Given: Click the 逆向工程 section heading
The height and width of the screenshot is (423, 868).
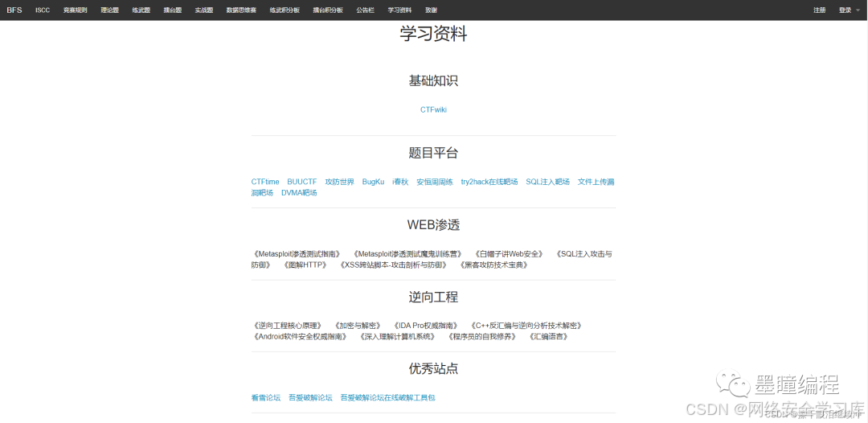Looking at the screenshot, I should (x=433, y=297).
